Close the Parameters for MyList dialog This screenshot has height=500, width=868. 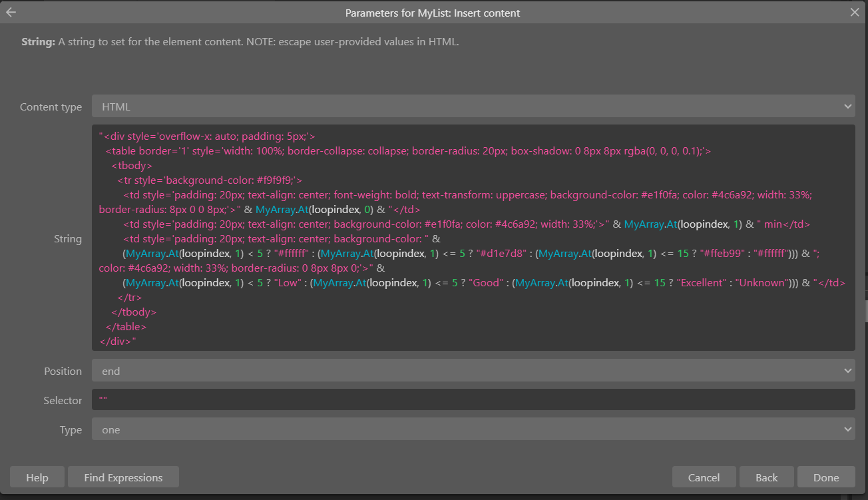tap(855, 13)
